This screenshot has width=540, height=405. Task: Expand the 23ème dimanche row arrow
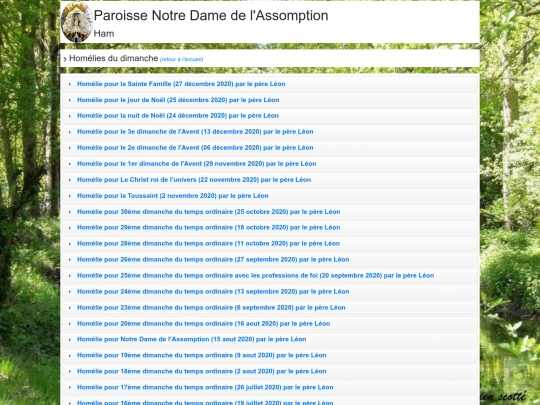coord(70,308)
